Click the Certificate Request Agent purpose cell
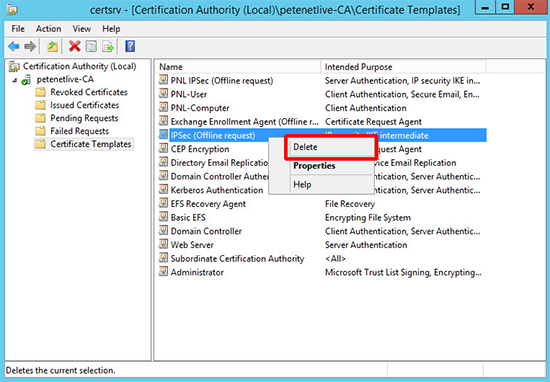This screenshot has height=382, width=550. pos(373,121)
